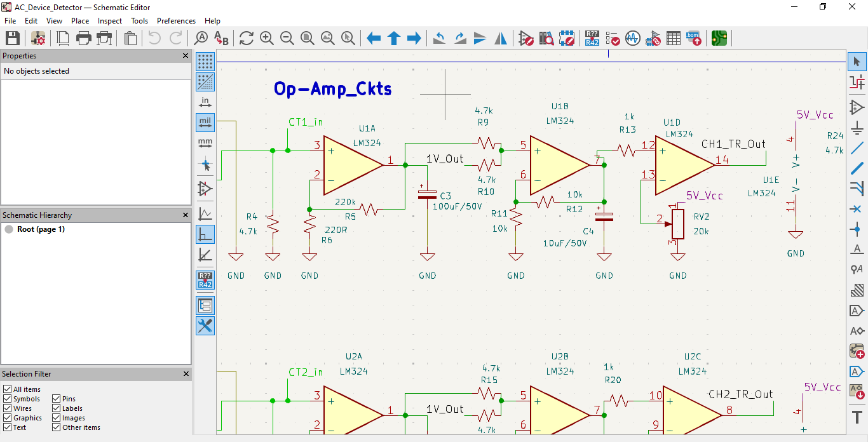Navigate back with the blue left arrow
The image size is (868, 442).
tap(374, 38)
